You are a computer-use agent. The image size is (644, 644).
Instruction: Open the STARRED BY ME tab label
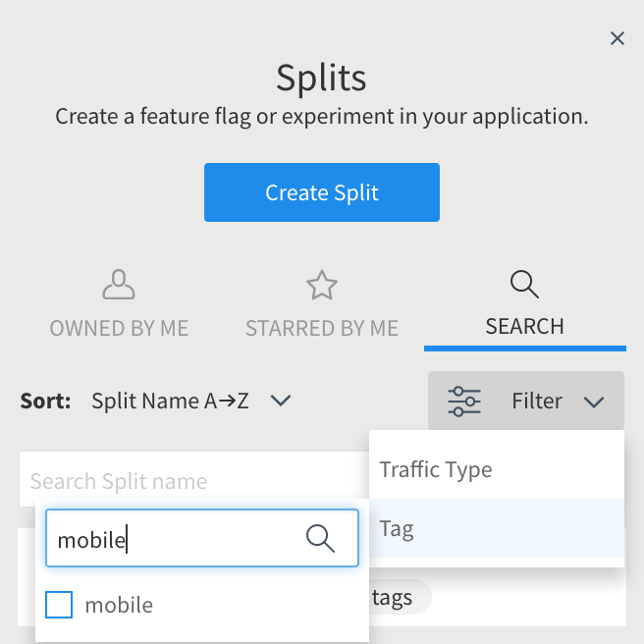click(322, 328)
